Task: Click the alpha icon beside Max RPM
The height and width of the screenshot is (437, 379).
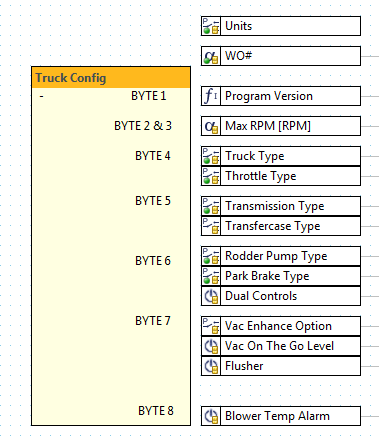Action: (211, 126)
